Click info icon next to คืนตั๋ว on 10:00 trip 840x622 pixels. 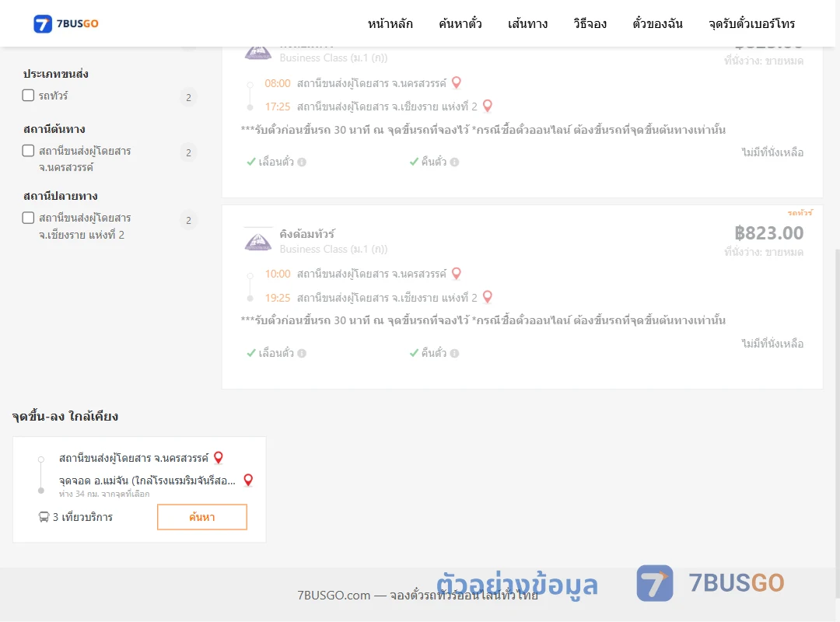[455, 353]
